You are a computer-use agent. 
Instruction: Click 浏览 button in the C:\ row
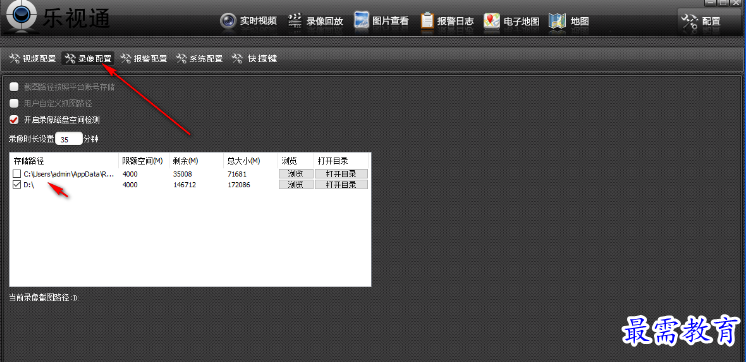296,174
